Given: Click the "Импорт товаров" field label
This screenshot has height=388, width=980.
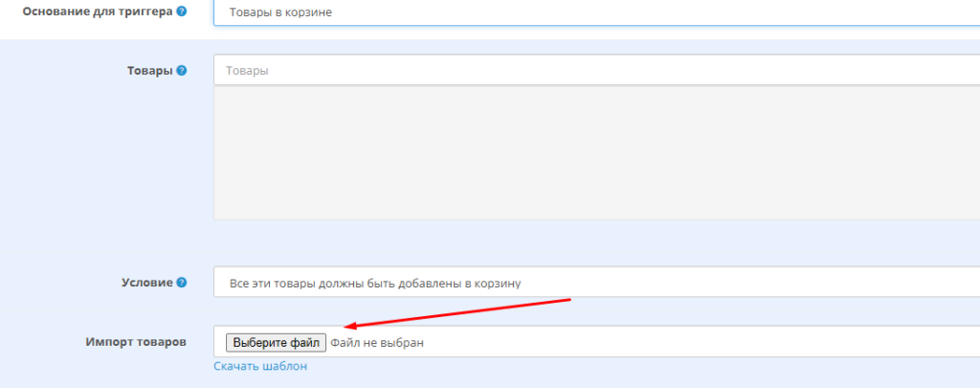Looking at the screenshot, I should pyautogui.click(x=134, y=342).
